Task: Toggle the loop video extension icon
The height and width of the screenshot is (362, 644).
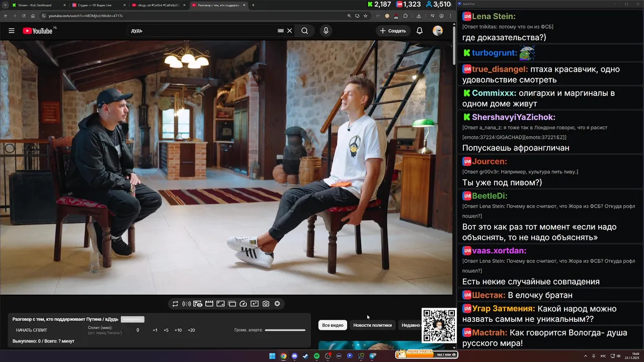Action: [175, 304]
